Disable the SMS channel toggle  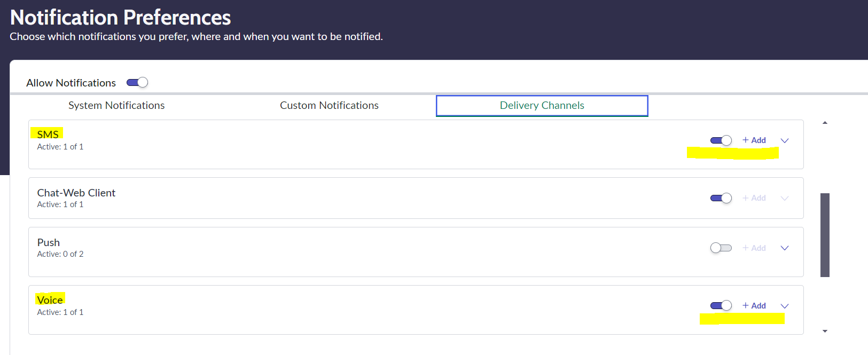(721, 140)
